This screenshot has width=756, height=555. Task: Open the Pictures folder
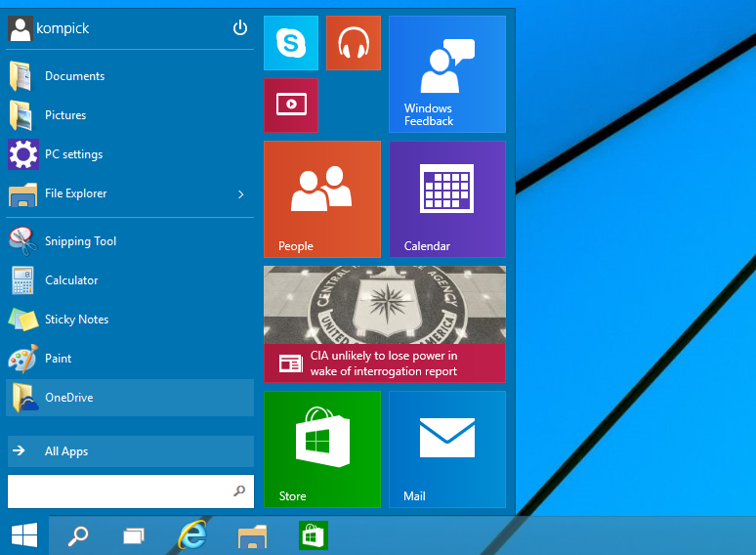[x=130, y=115]
